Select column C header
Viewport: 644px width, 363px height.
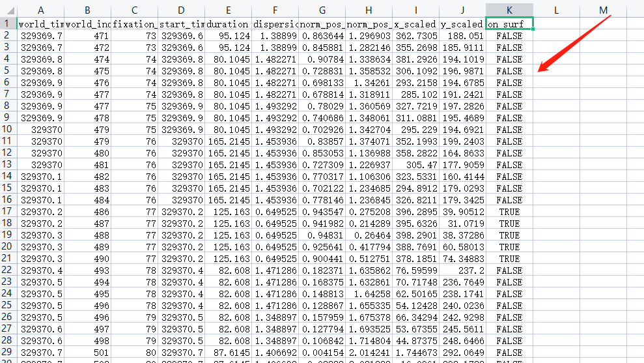(134, 10)
